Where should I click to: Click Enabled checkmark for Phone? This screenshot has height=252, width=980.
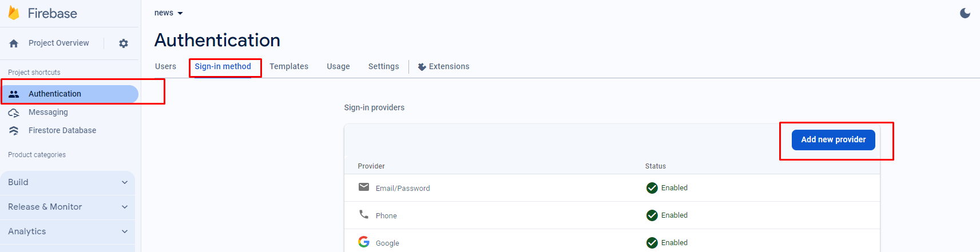pos(652,215)
